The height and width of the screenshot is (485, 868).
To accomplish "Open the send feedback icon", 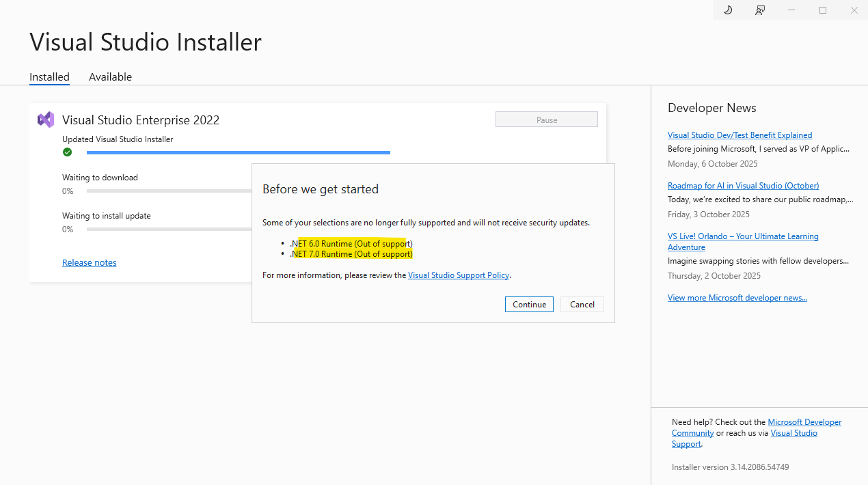I will [x=759, y=10].
